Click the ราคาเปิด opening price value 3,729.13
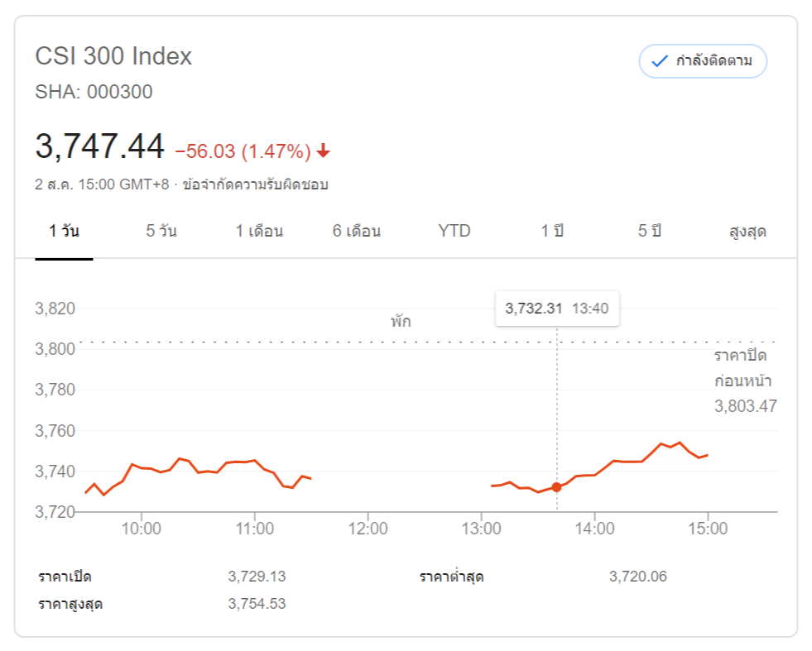 257,577
